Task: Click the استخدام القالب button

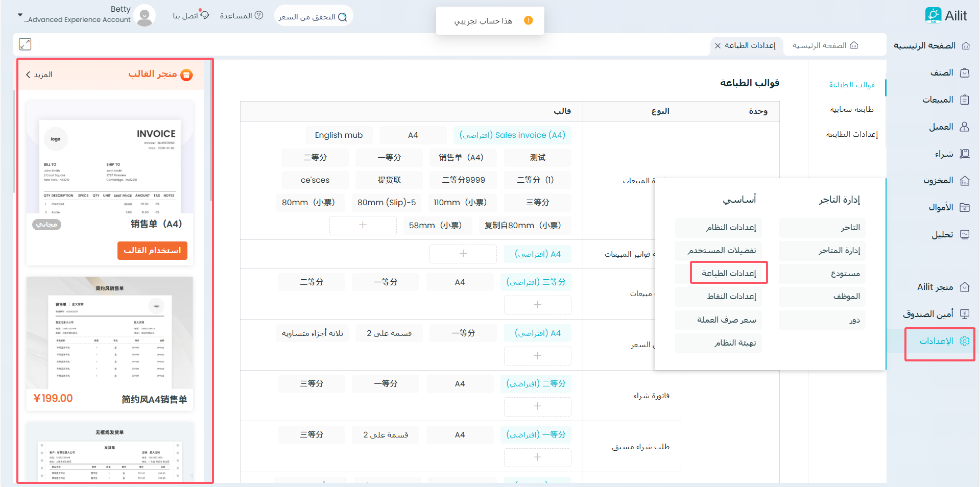Action: coord(152,251)
